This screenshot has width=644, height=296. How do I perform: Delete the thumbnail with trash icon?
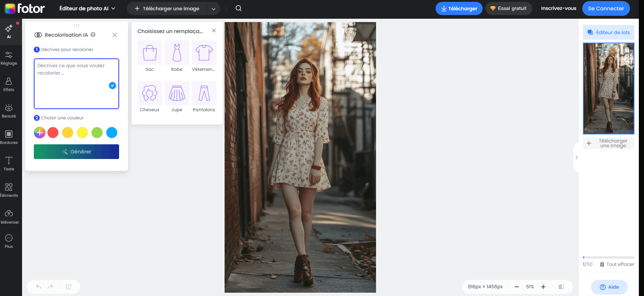627,50
